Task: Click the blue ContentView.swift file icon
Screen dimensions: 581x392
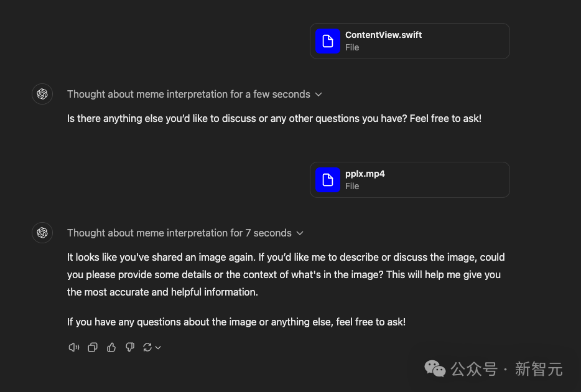Action: 327,41
